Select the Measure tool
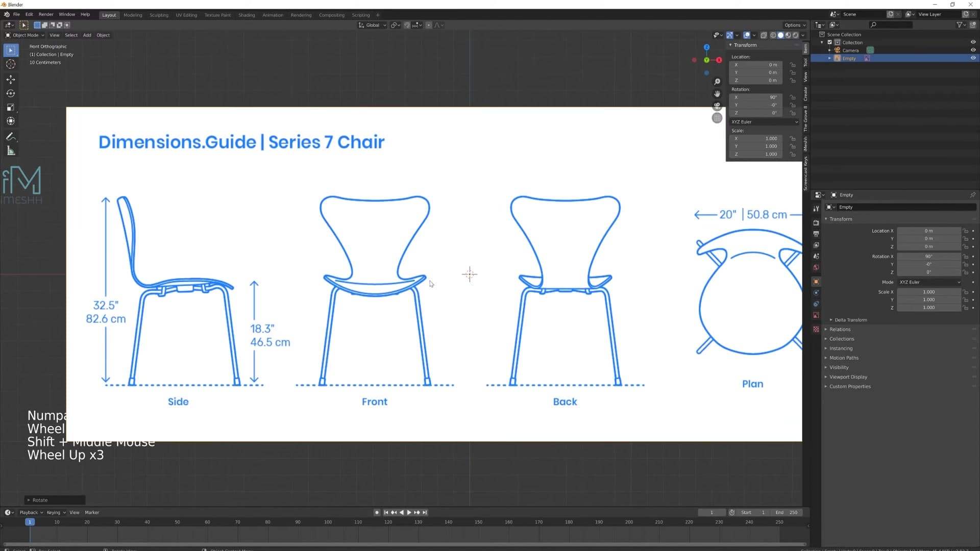Screen dimensions: 980x551 tap(11, 151)
